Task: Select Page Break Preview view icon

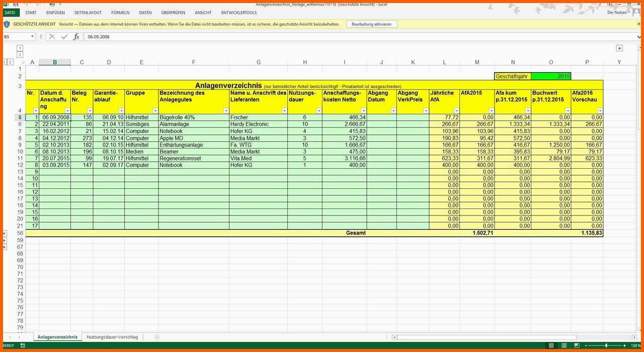Action: tap(577, 345)
